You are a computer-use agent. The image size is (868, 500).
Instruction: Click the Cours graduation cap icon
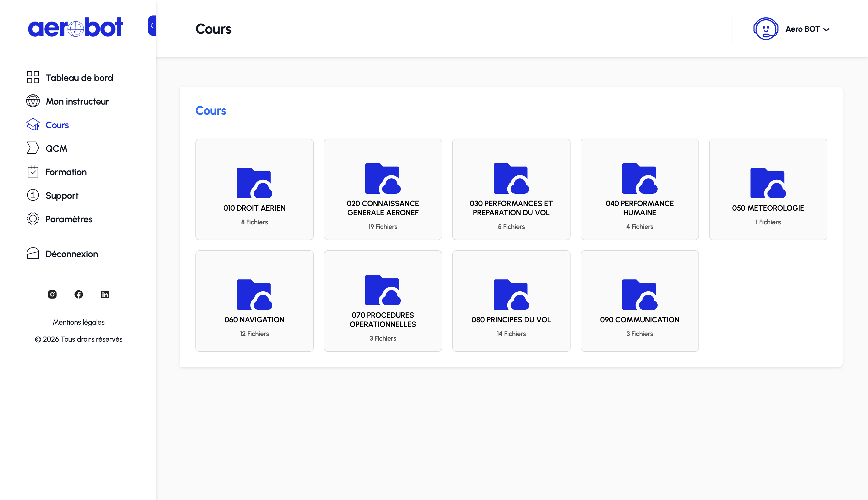pos(33,125)
